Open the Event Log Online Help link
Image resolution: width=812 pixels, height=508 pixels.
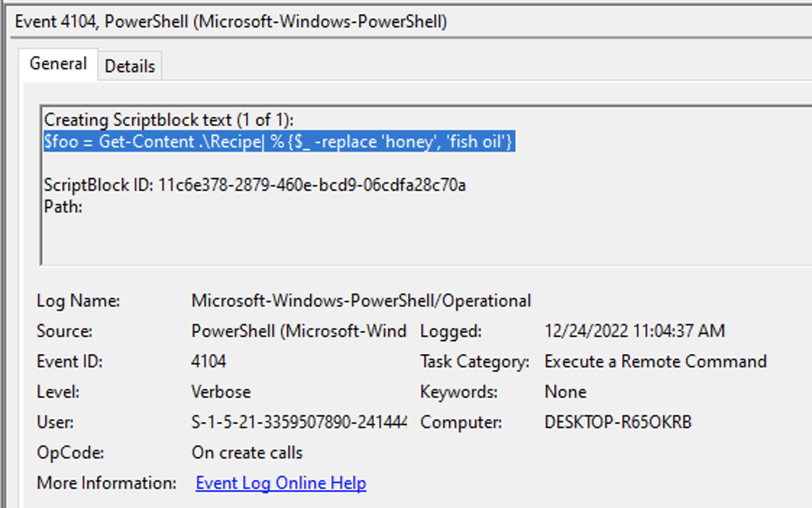(x=281, y=483)
